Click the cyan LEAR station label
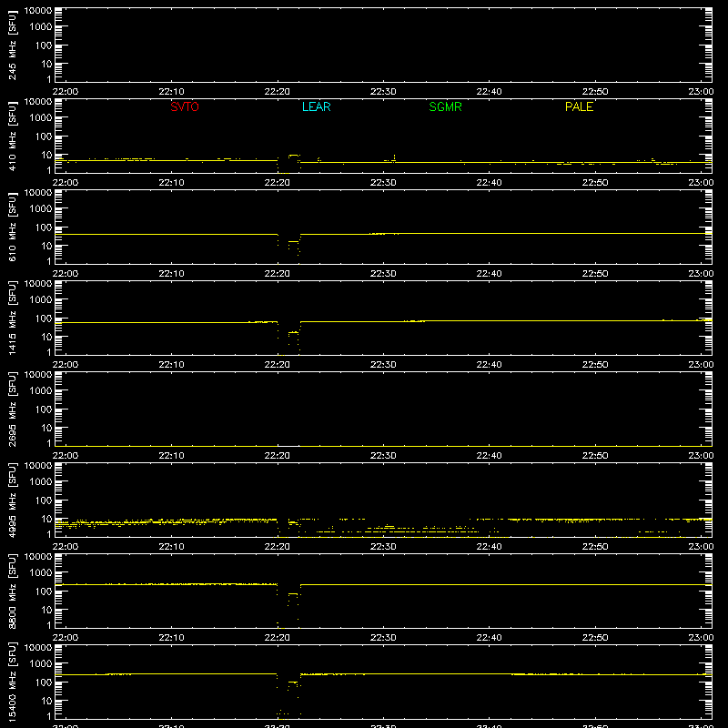728x728 pixels. (316, 106)
